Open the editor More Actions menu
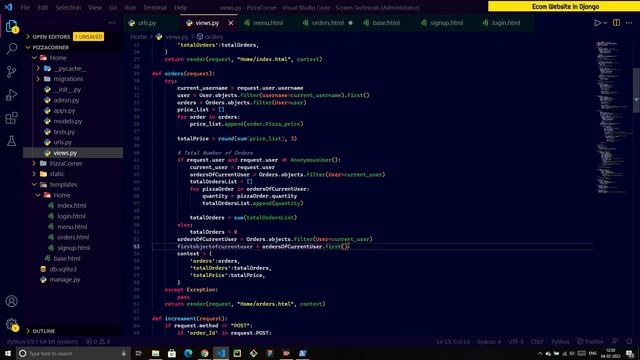This screenshot has width=640, height=360. pos(629,23)
